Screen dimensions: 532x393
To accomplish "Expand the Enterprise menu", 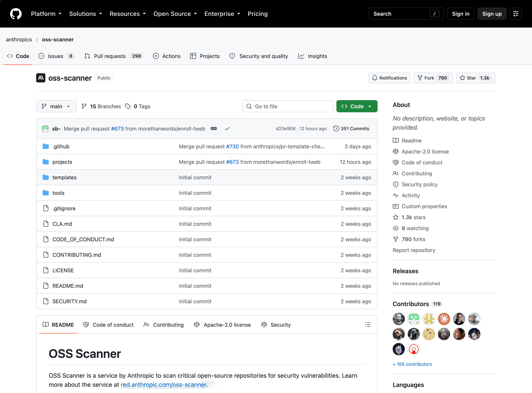I will [222, 14].
